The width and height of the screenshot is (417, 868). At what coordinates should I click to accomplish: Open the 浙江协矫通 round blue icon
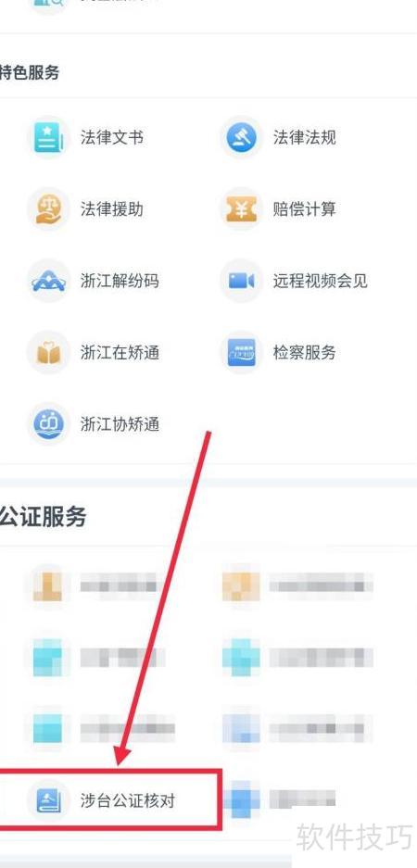click(49, 424)
